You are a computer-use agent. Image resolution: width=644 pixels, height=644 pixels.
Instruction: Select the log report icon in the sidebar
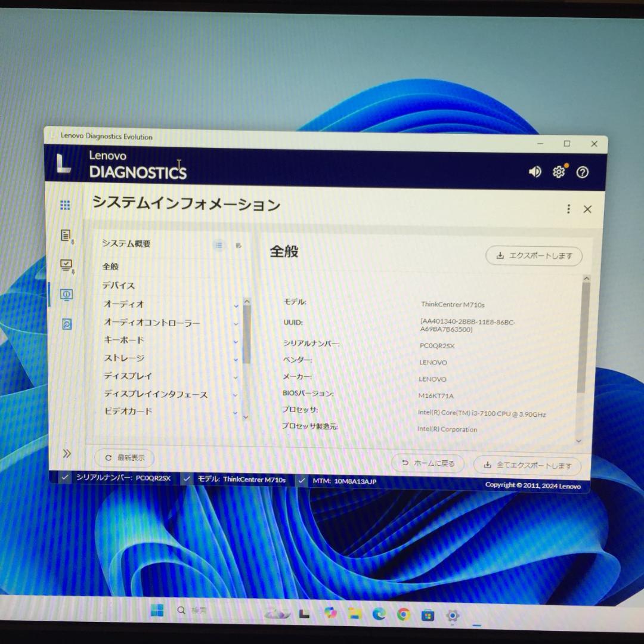pos(66,236)
